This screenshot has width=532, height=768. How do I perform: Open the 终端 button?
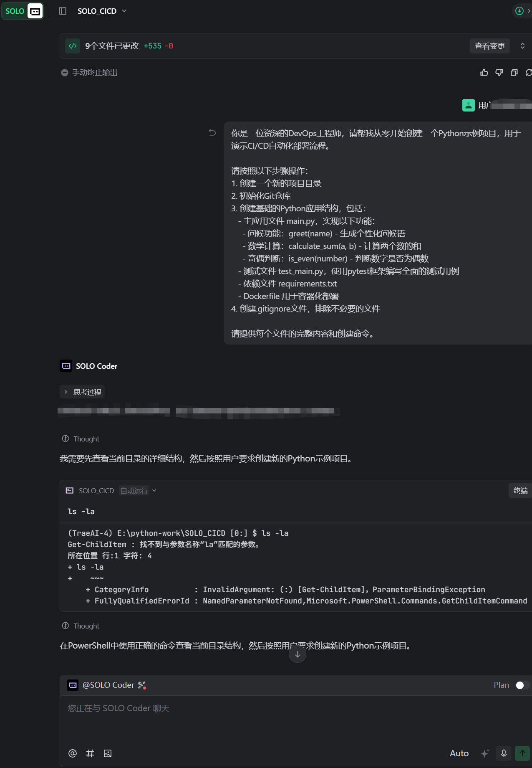point(520,491)
